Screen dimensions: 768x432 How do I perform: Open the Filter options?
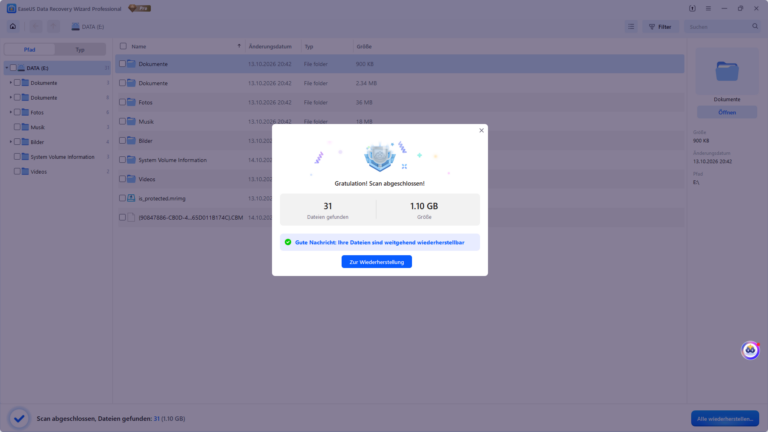tap(660, 26)
